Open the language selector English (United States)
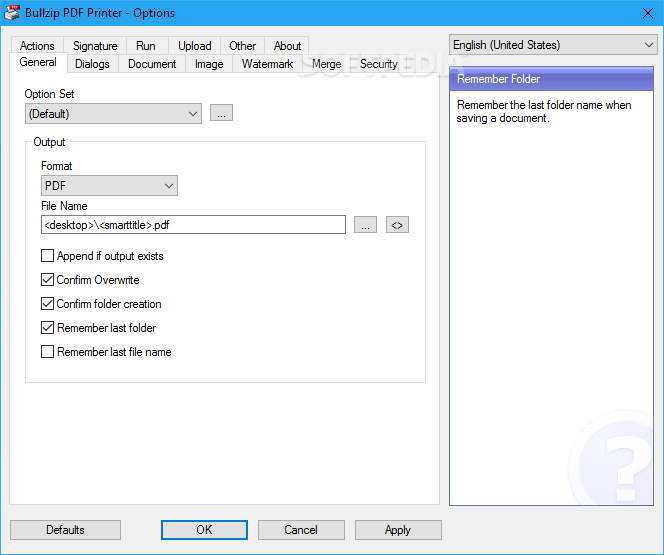The image size is (664, 555). [x=553, y=45]
